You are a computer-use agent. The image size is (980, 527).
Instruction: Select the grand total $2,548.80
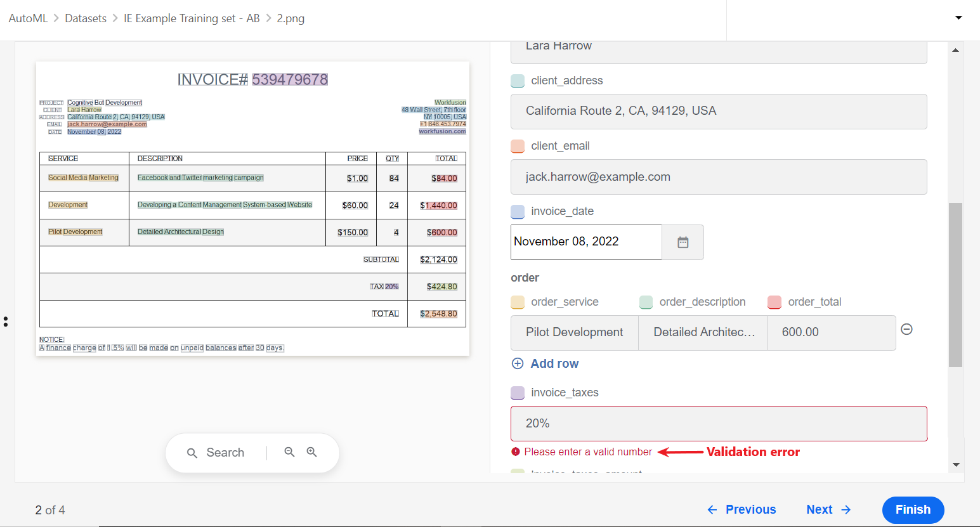(438, 314)
